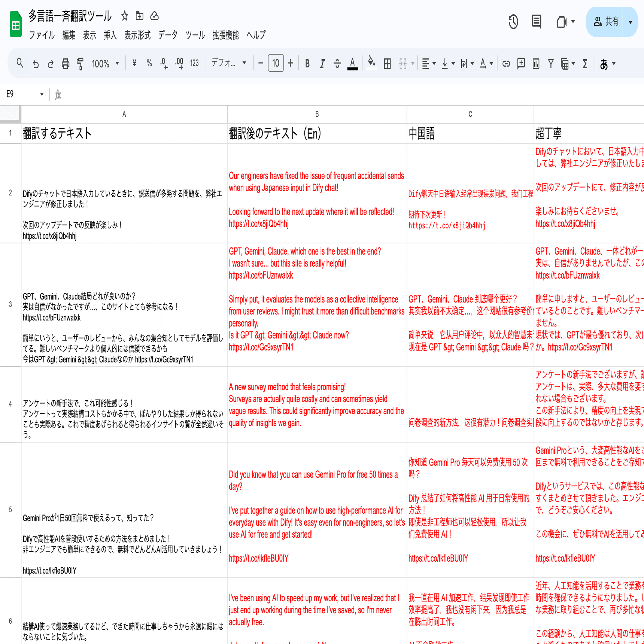Open the font selection dropdown
Viewport: 644px width, 644px height.
tap(228, 63)
